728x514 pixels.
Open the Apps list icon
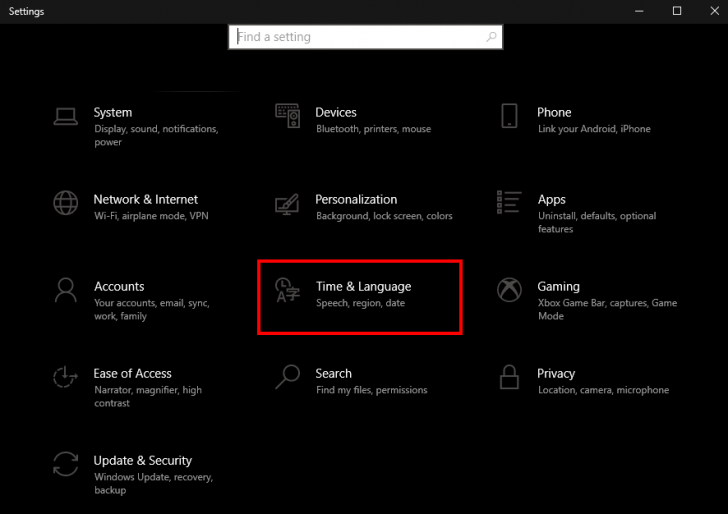[x=509, y=202]
